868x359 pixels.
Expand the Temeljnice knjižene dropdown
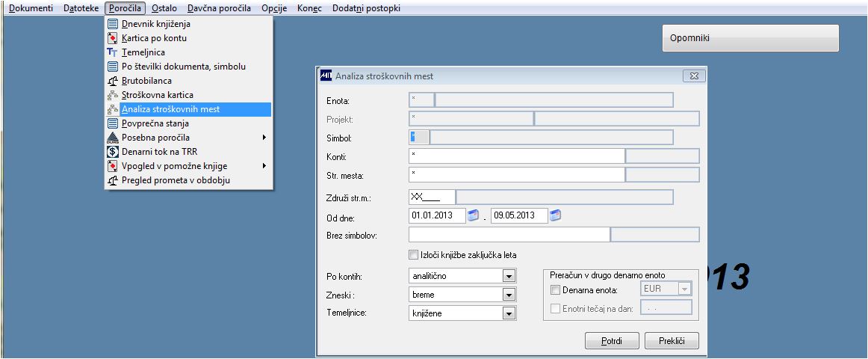[509, 313]
